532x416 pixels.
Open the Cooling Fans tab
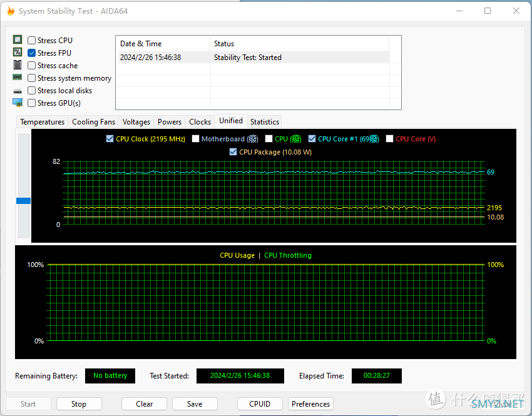click(x=93, y=122)
